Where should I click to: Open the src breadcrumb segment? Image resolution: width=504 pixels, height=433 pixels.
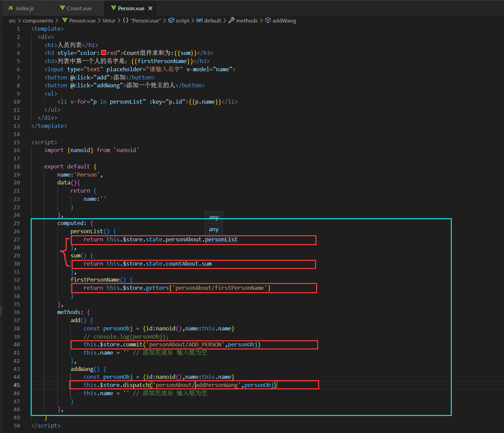point(12,21)
